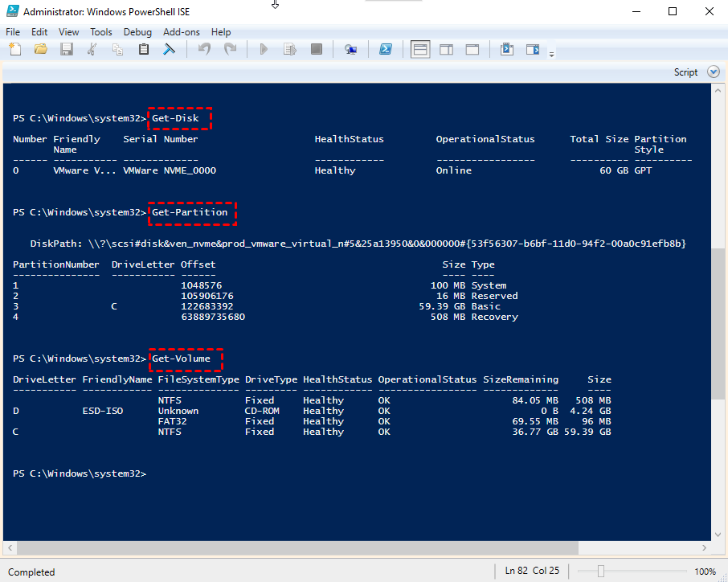Click the Show Command Window icon

pos(507,50)
